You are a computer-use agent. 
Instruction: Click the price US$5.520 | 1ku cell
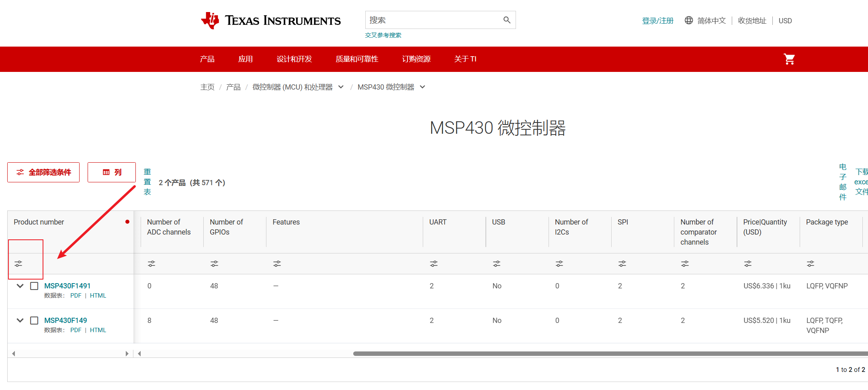tap(767, 321)
